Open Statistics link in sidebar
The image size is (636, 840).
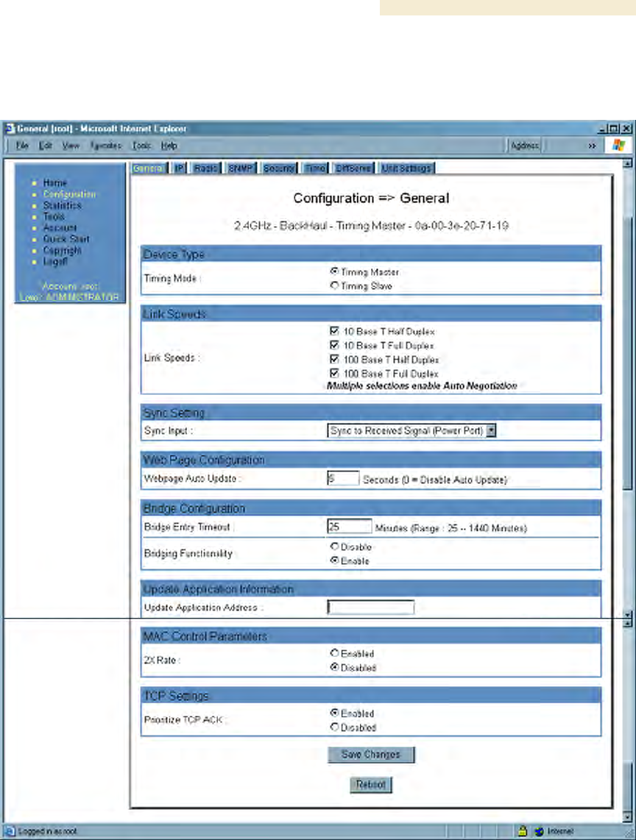tap(63, 205)
